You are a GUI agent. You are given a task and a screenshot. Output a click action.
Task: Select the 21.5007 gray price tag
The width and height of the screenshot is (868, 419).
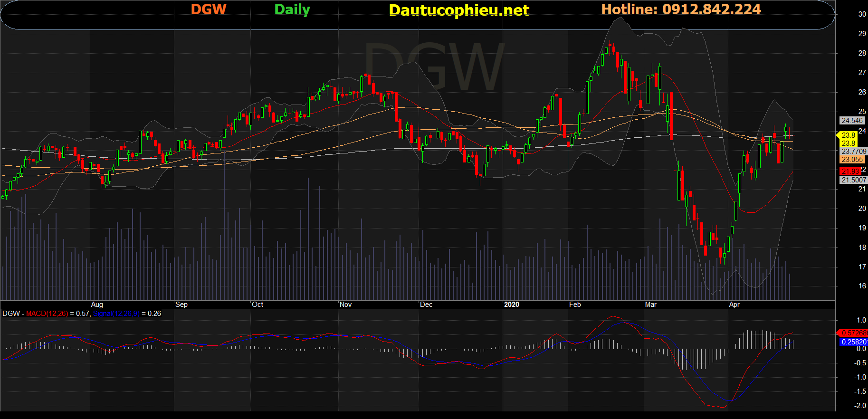pyautogui.click(x=854, y=180)
